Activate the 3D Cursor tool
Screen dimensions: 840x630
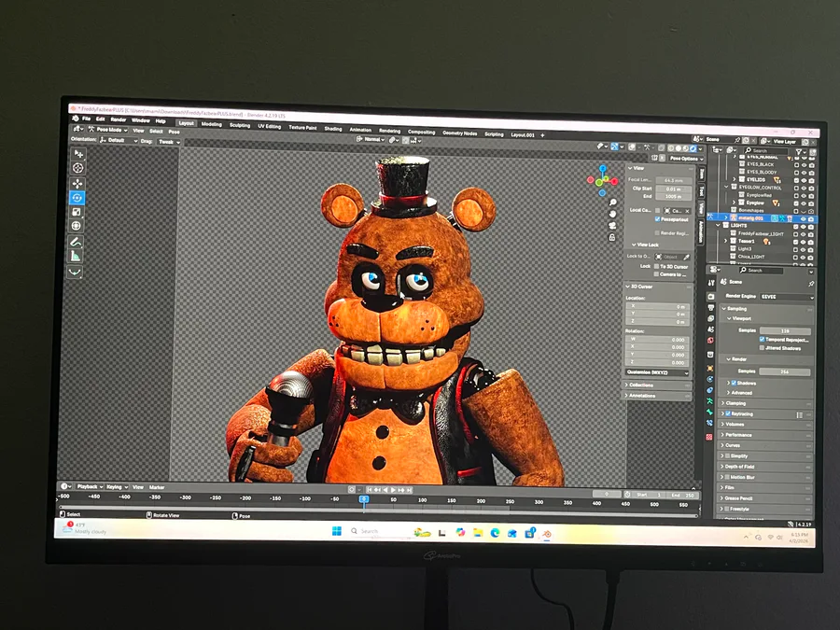coord(77,168)
